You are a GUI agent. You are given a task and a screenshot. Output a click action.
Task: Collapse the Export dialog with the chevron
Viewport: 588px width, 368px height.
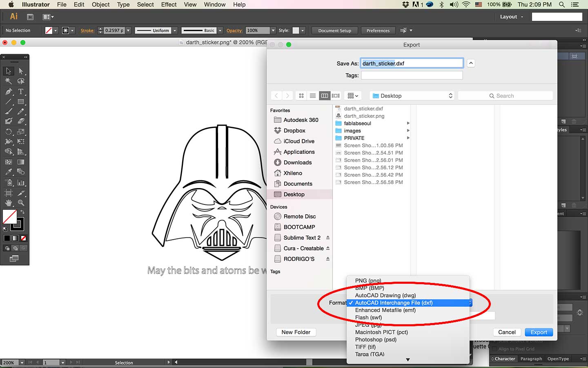[471, 63]
